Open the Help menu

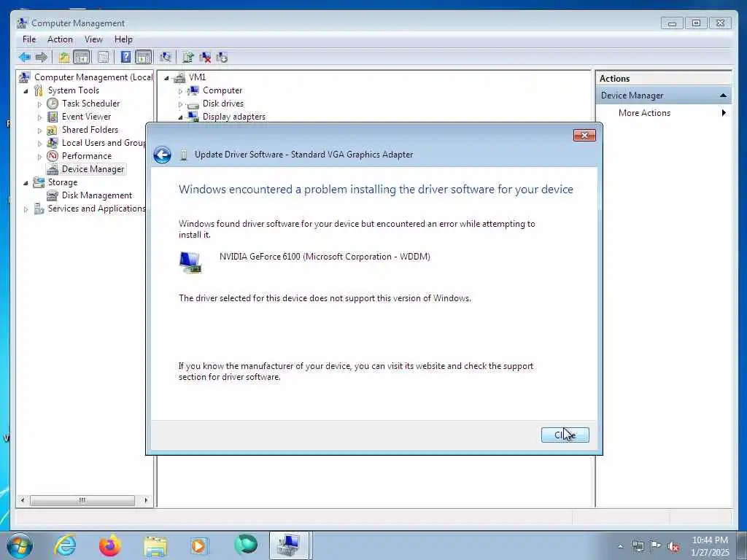coord(123,39)
